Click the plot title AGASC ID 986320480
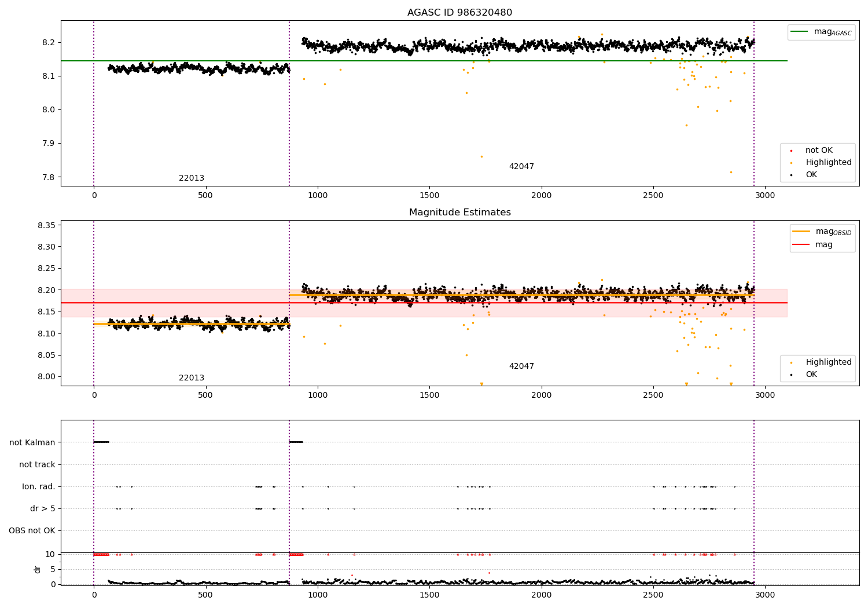This screenshot has height=608, width=868. click(459, 13)
